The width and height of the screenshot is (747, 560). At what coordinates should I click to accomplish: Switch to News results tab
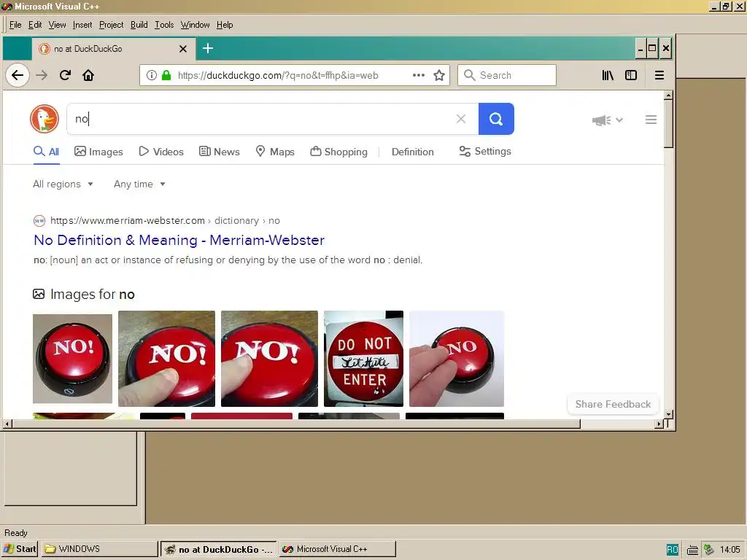pos(219,152)
